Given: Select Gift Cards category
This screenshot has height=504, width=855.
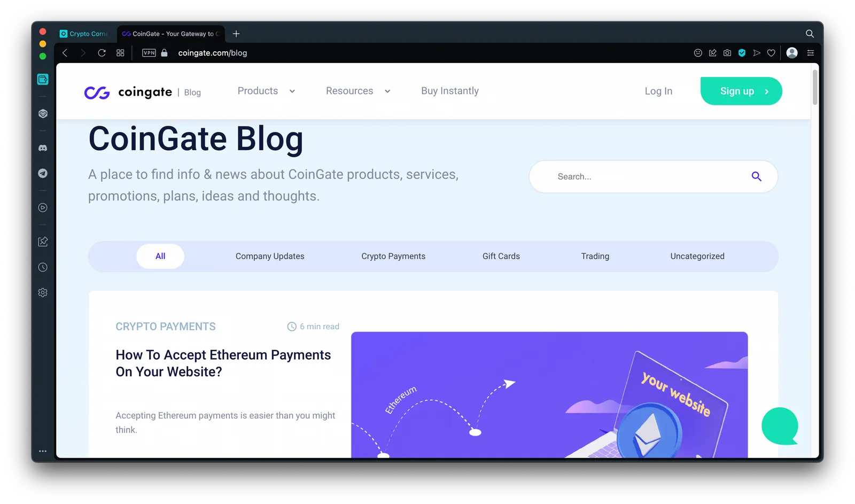Looking at the screenshot, I should pos(501,256).
